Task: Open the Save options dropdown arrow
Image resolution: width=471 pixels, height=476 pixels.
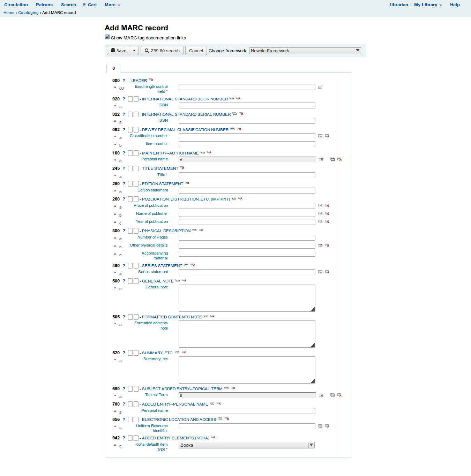Action: pyautogui.click(x=134, y=51)
